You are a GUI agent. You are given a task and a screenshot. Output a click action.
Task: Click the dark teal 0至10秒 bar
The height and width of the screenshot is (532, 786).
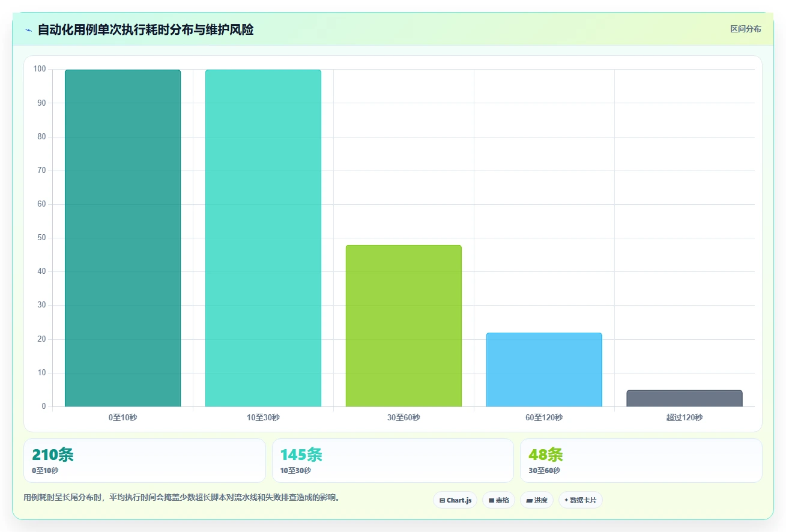click(122, 238)
